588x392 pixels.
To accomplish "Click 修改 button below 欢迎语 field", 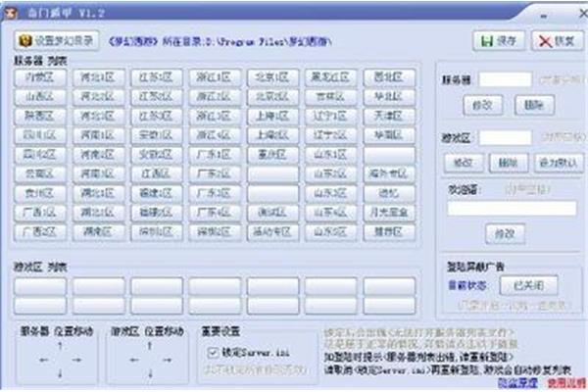I will coord(505,234).
